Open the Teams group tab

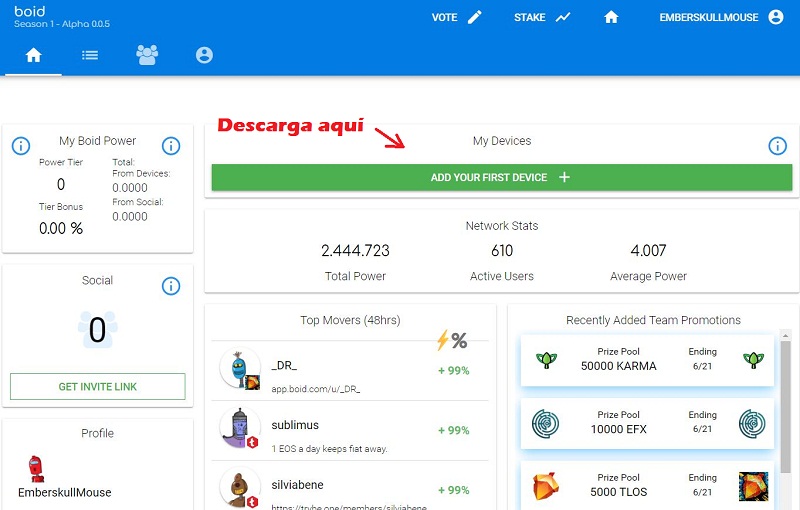[147, 55]
